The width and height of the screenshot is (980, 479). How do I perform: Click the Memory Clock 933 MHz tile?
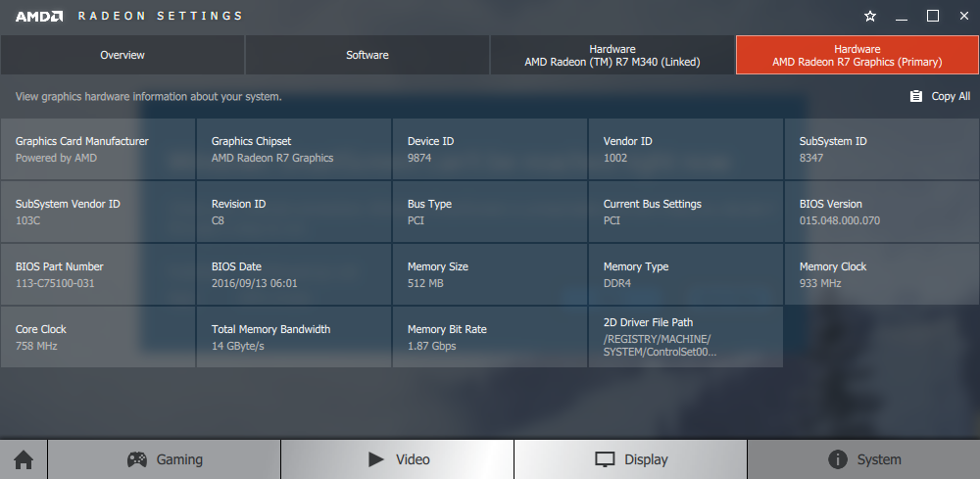[x=882, y=274]
